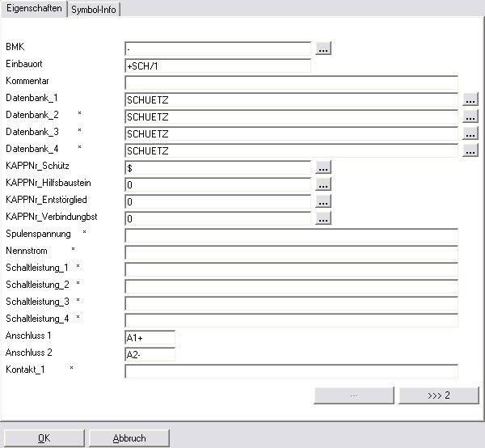Open the browse button for Datenbank_4
This screenshot has height=448, width=485.
click(x=470, y=150)
